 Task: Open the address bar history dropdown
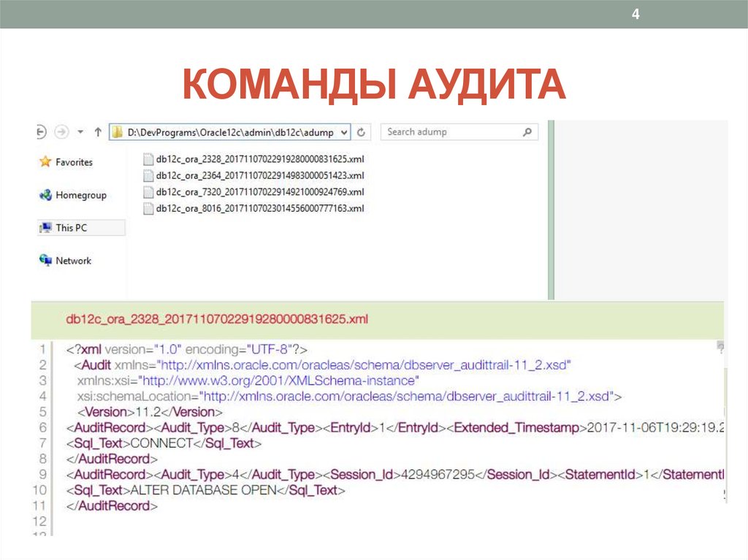[342, 132]
